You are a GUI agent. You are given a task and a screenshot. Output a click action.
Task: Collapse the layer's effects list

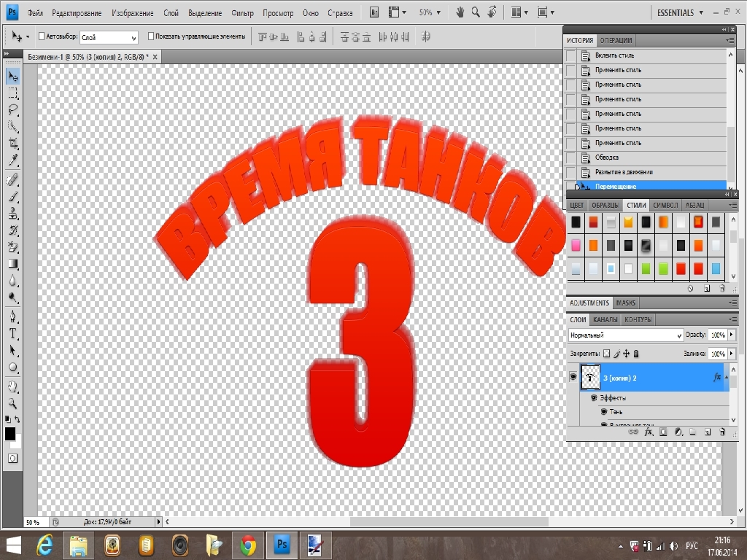[727, 377]
